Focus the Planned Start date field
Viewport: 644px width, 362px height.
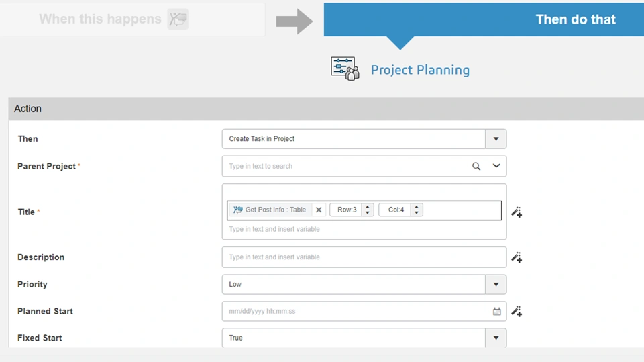(356, 312)
